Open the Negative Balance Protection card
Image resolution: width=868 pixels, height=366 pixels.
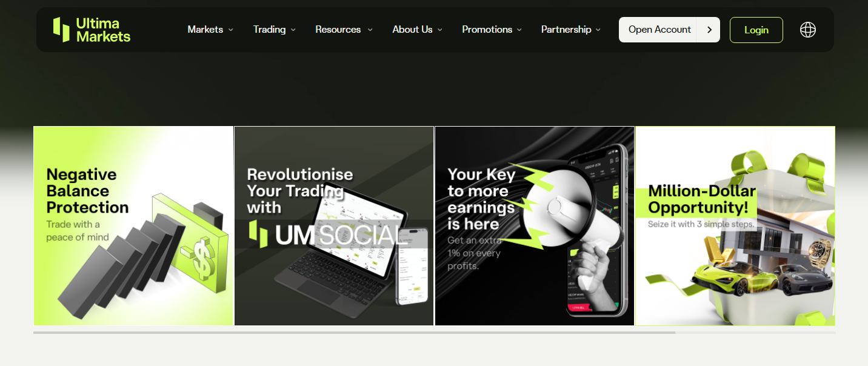click(133, 226)
